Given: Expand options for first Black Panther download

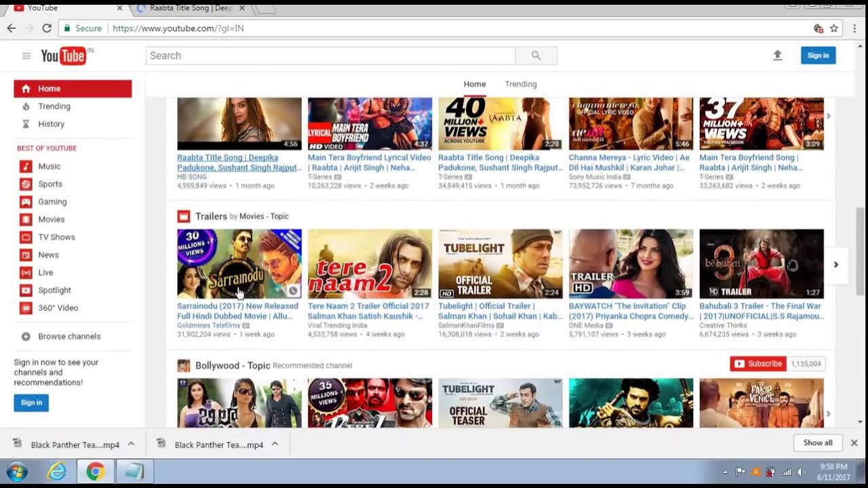Looking at the screenshot, I should 132,444.
